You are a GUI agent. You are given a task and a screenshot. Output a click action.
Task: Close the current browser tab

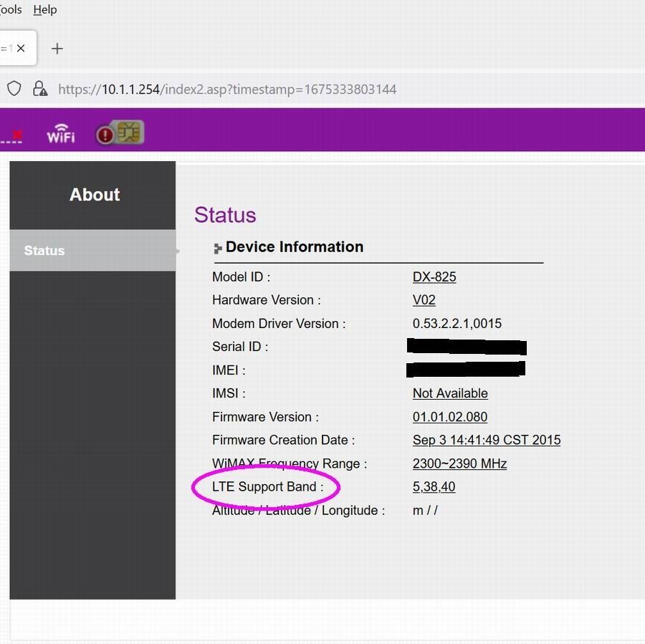point(21,49)
